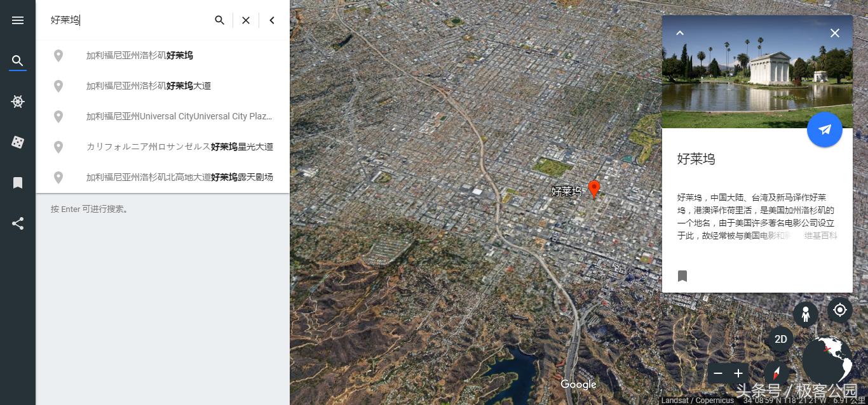
Task: Center the map on my location
Action: pos(839,310)
